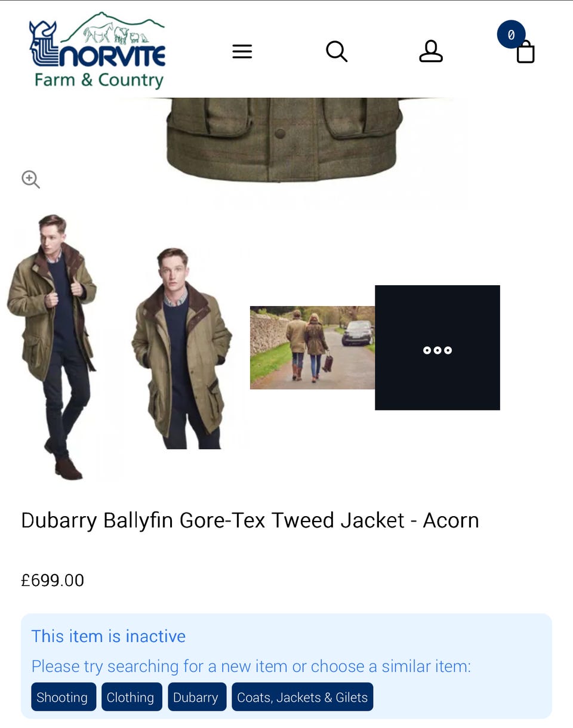Show more images via three-dot tile
573x728 pixels.
tap(438, 347)
